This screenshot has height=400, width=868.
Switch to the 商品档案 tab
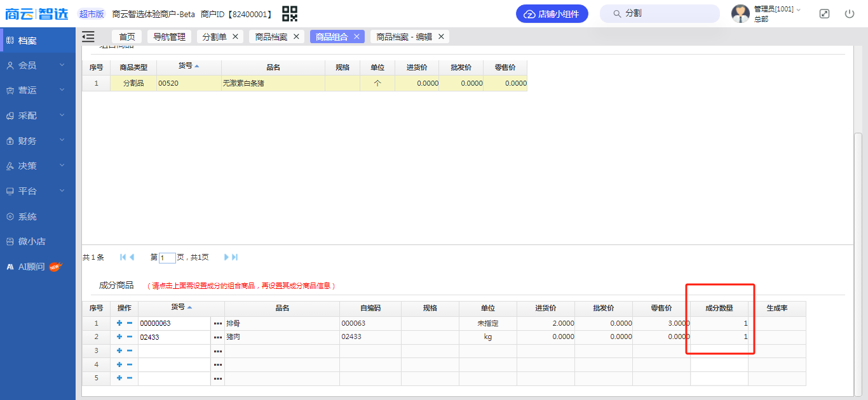pyautogui.click(x=271, y=37)
